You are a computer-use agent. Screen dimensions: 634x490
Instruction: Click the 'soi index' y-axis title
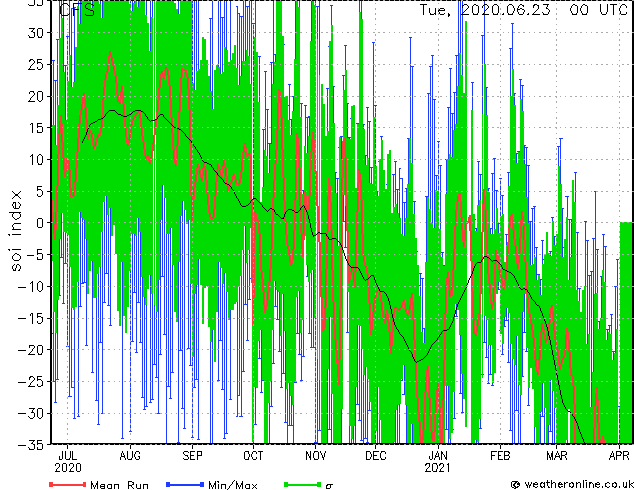tap(15, 231)
